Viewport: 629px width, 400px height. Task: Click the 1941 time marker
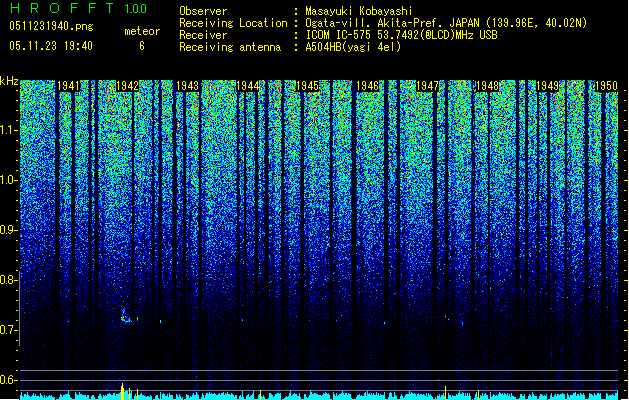coord(68,86)
